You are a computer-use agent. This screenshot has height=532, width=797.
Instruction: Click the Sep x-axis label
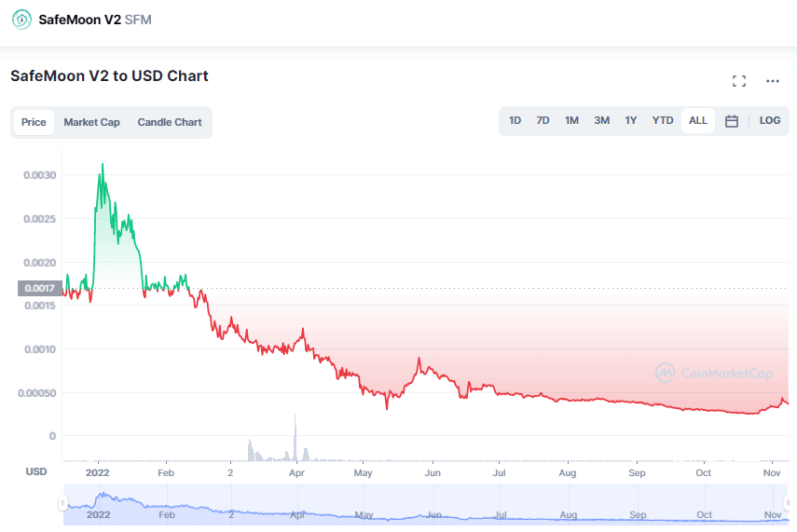[637, 472]
